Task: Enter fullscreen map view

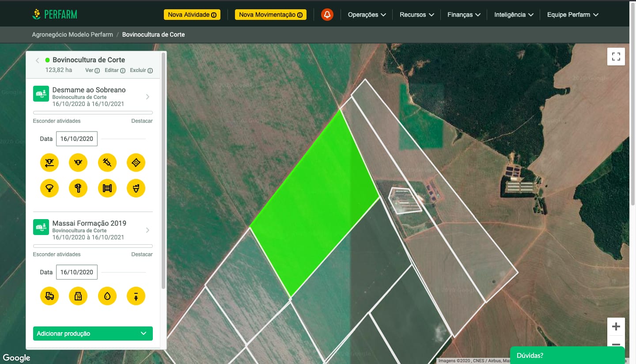Action: coord(616,57)
